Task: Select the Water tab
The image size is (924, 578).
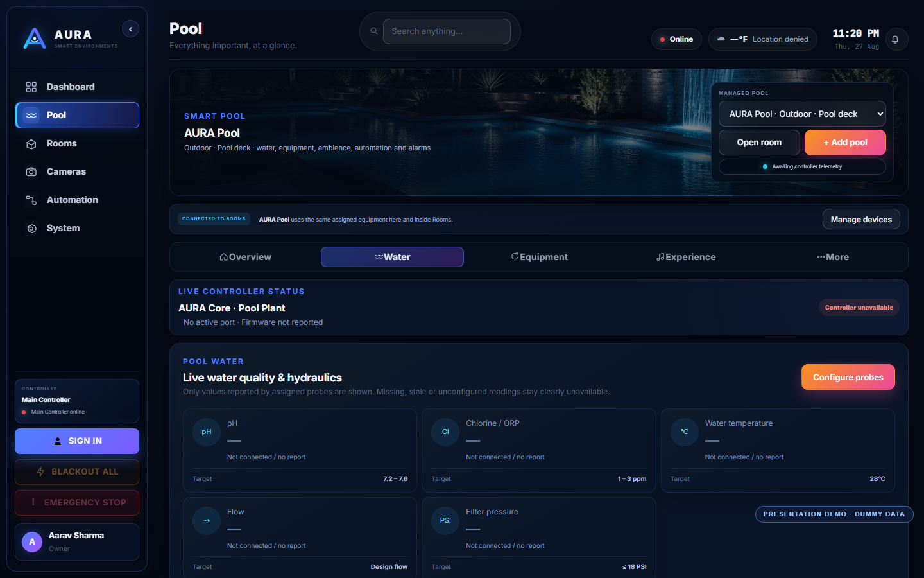Action: (392, 257)
